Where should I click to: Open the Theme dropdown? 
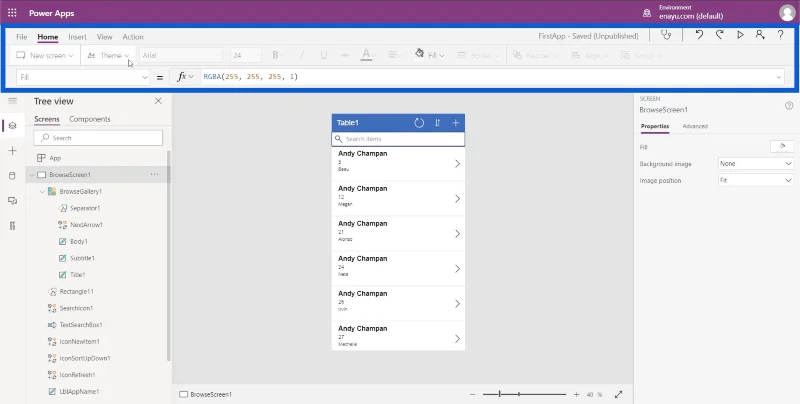[108, 55]
